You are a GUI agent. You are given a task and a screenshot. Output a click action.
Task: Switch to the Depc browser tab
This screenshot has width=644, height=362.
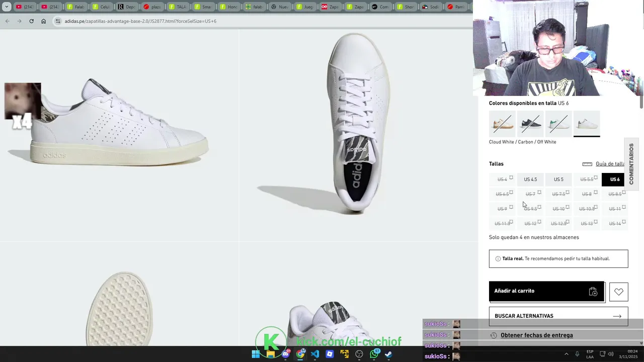(x=127, y=7)
